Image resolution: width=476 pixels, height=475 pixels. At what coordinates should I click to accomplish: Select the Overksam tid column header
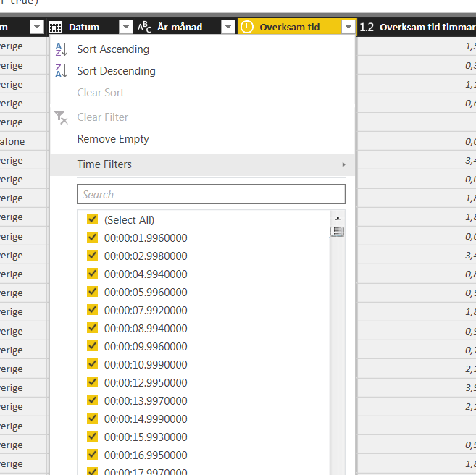[290, 28]
